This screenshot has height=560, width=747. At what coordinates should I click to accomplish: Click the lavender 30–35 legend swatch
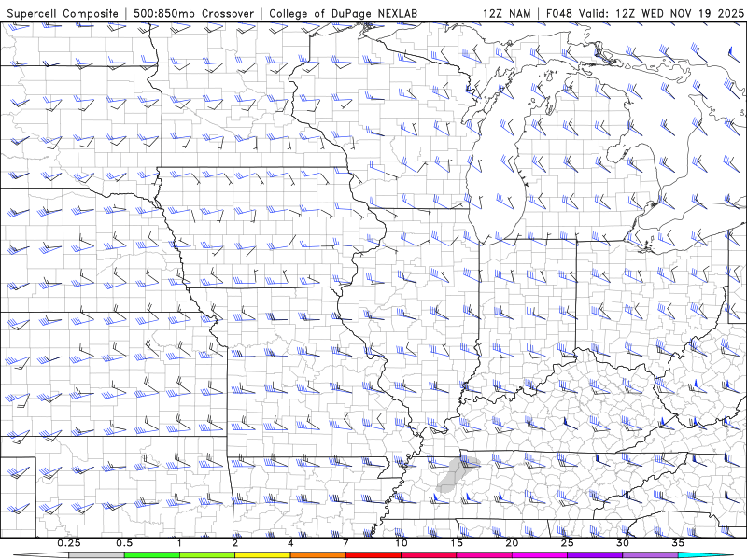pyautogui.click(x=650, y=555)
